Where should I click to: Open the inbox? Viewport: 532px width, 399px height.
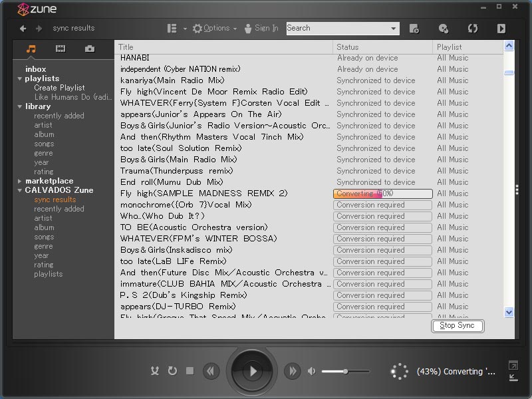click(x=36, y=69)
